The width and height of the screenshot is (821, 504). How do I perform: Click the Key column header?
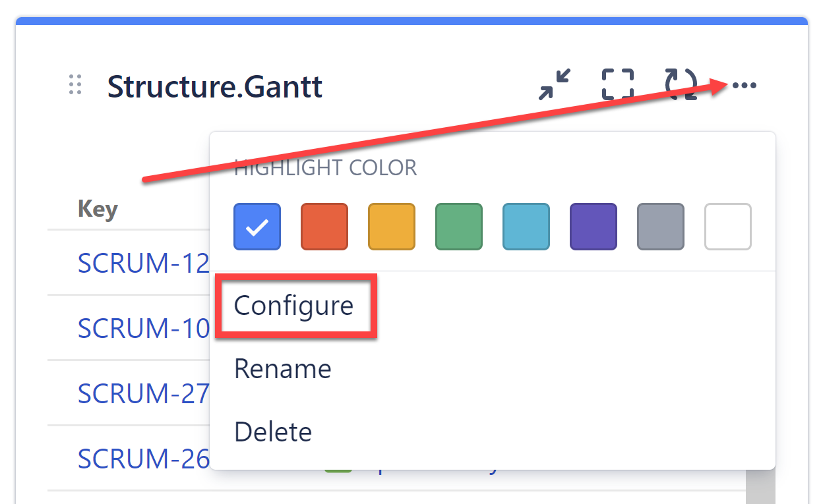coord(97,209)
